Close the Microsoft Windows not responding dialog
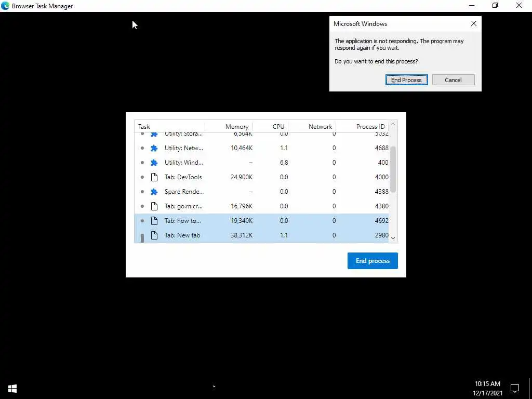532x399 pixels. tap(474, 23)
